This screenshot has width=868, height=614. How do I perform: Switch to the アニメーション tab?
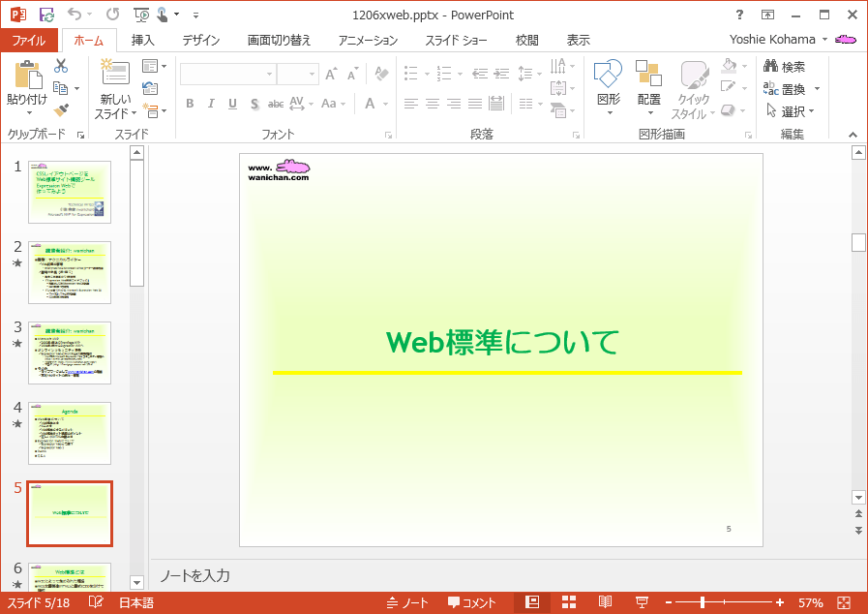coord(368,40)
